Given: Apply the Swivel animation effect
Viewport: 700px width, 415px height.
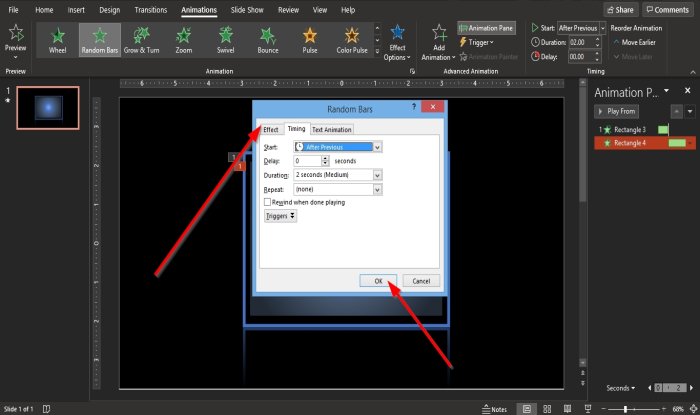Looking at the screenshot, I should pos(225,40).
